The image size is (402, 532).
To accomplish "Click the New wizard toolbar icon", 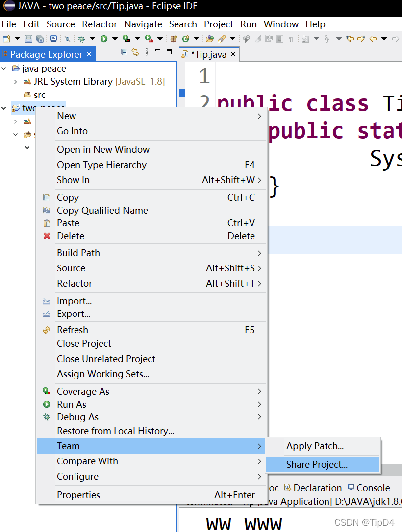I will pos(6,39).
